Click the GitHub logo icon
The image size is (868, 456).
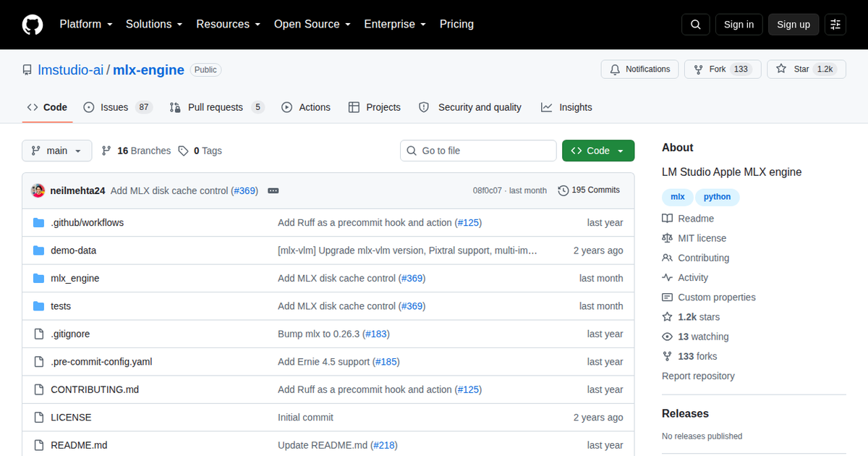click(x=33, y=25)
